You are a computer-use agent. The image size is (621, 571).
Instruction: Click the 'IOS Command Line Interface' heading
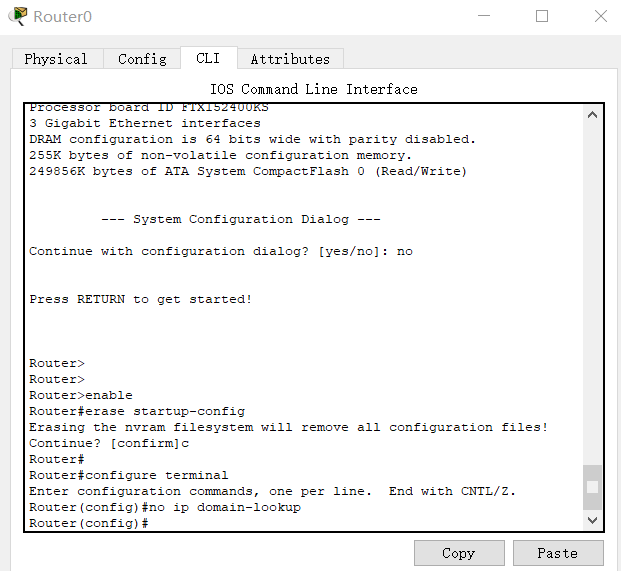pos(314,89)
